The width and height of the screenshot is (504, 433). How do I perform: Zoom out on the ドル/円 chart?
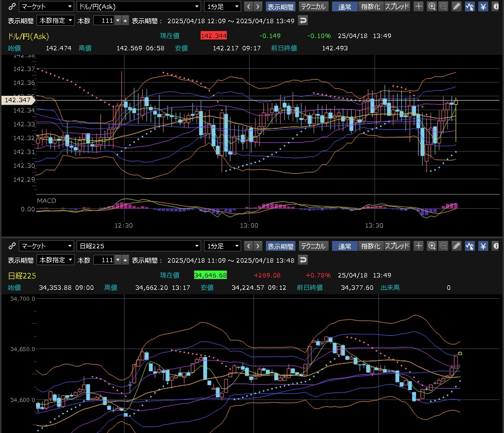tap(443, 6)
